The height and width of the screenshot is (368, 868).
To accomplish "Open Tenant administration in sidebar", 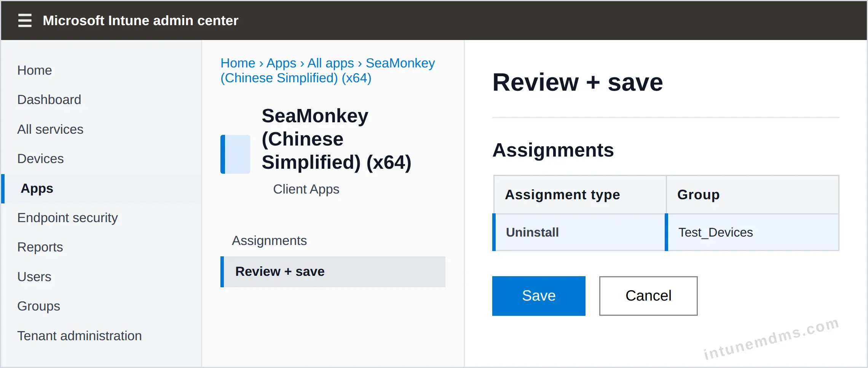I will (x=80, y=336).
